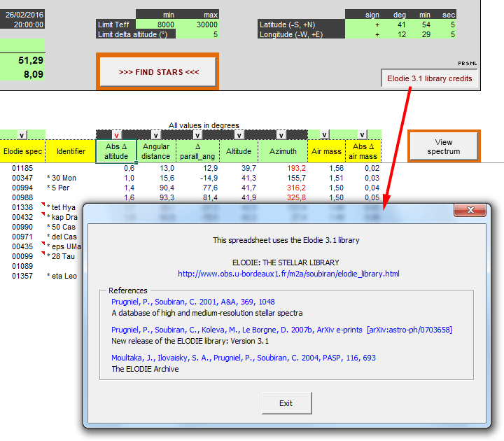The image size is (504, 441).
Task: Open red filter dropdown above Abs Δ altitude
Action: click(x=116, y=135)
